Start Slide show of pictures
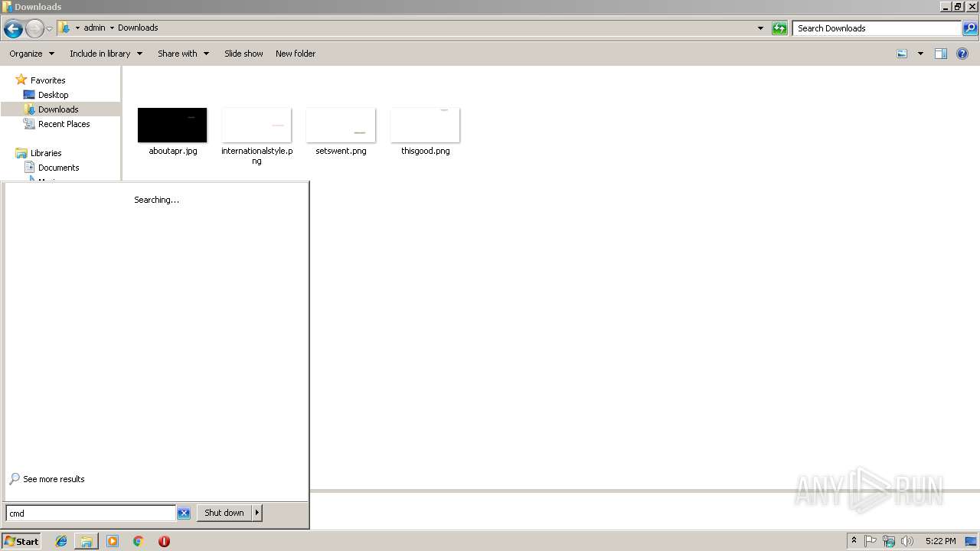The width and height of the screenshot is (980, 551). tap(243, 54)
